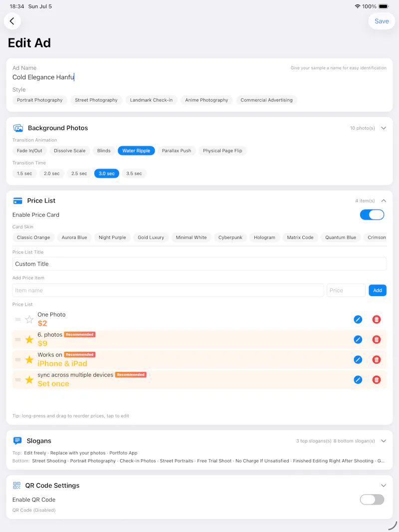This screenshot has width=399, height=532.
Task: Choose Commercial Advertising style
Action: [x=266, y=100]
